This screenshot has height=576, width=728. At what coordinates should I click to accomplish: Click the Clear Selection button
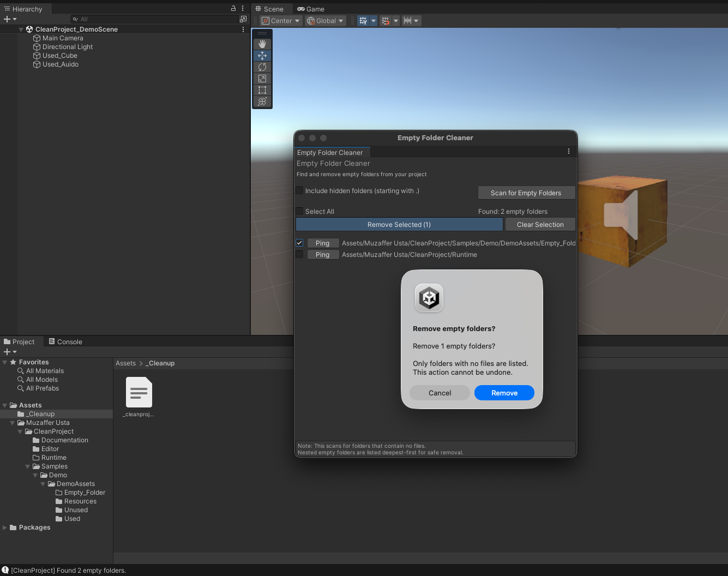(540, 224)
